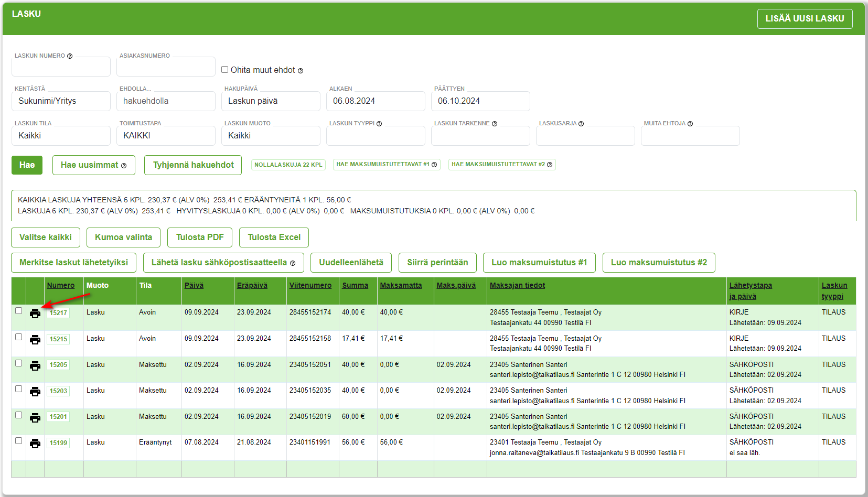
Task: Sort table by Maksamatta column
Action: coord(401,286)
